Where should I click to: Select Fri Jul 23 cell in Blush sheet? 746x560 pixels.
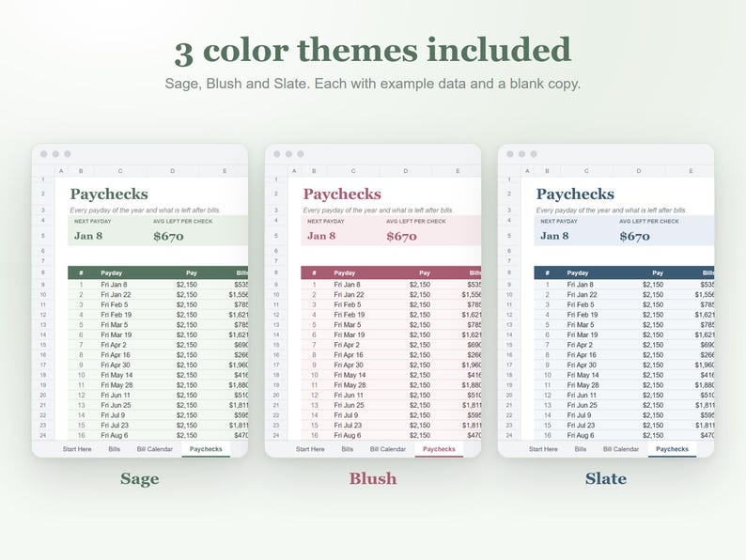click(x=348, y=426)
